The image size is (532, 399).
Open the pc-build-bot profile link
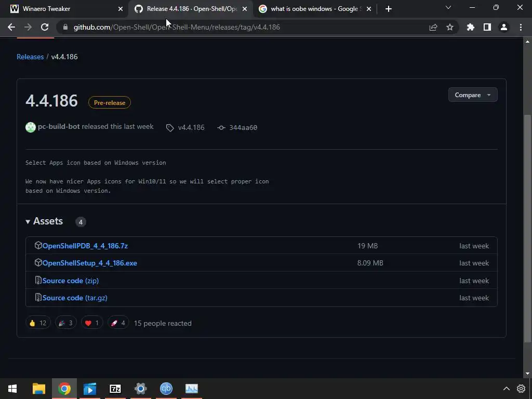(x=59, y=127)
